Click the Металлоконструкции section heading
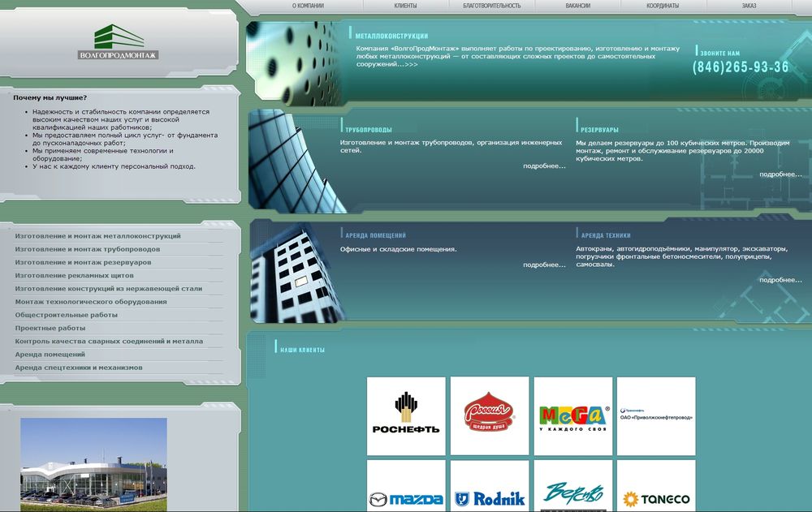The image size is (812, 512). pyautogui.click(x=391, y=37)
